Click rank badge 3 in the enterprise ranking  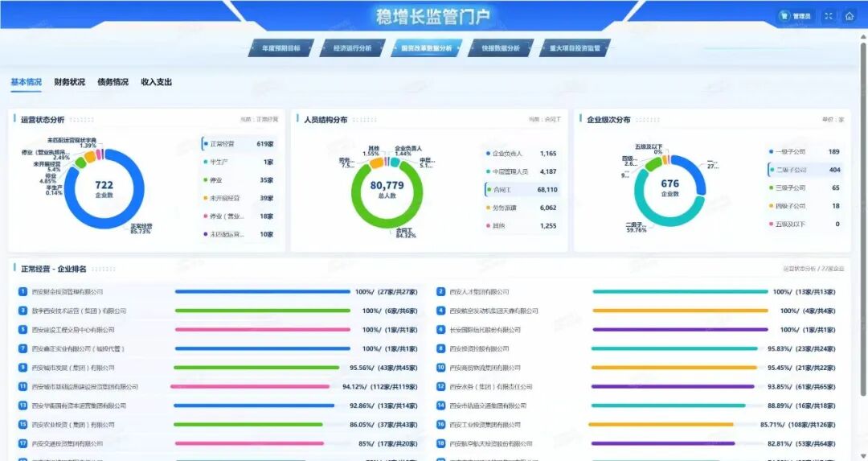pos(23,311)
